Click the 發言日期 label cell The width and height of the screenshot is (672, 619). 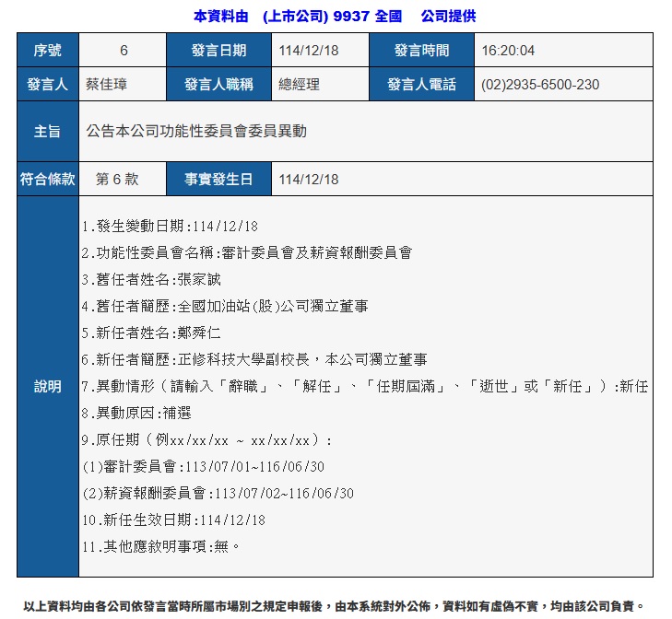pos(218,51)
